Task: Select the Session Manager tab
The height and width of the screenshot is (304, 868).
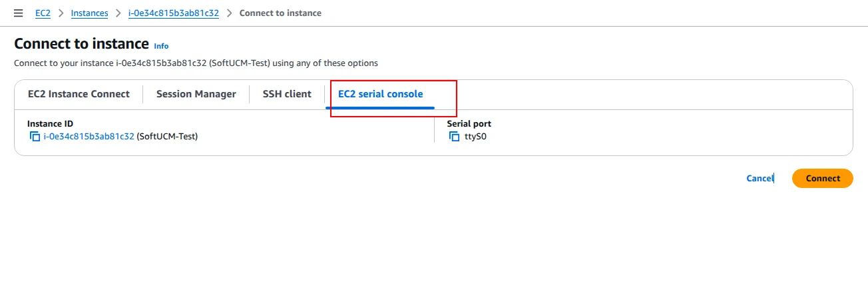Action: pos(196,94)
